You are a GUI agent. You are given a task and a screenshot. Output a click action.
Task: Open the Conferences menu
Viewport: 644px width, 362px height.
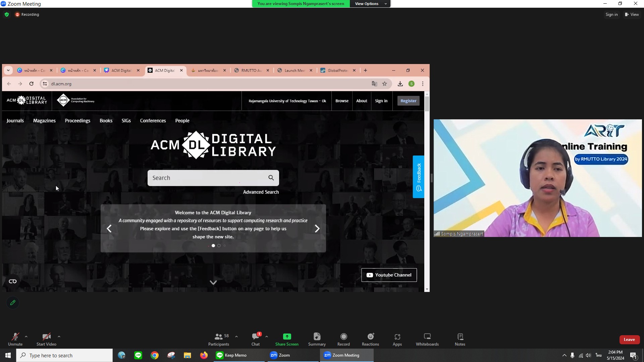[x=153, y=121]
